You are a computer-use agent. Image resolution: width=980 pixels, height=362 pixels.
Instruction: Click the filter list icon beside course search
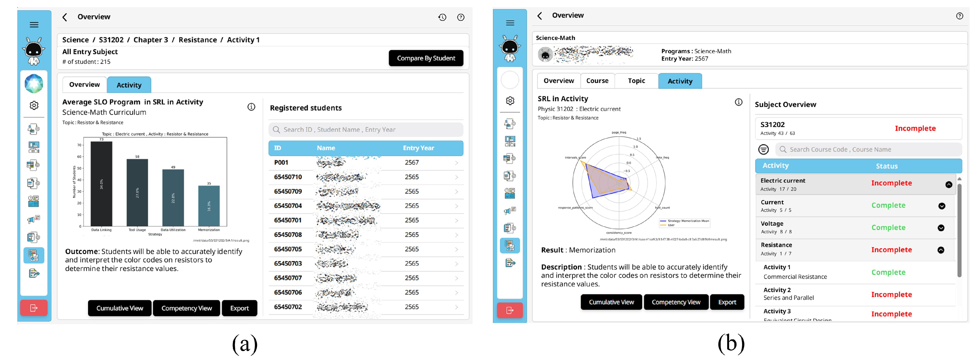pyautogui.click(x=763, y=150)
